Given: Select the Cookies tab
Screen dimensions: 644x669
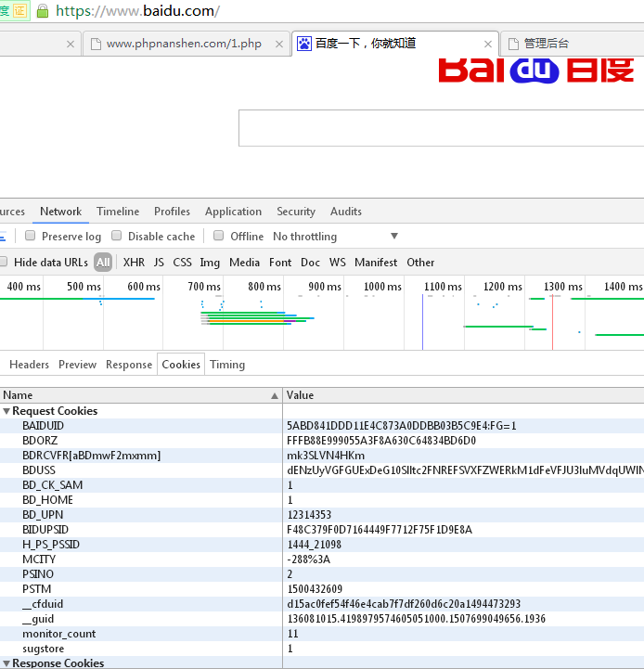Looking at the screenshot, I should (181, 365).
